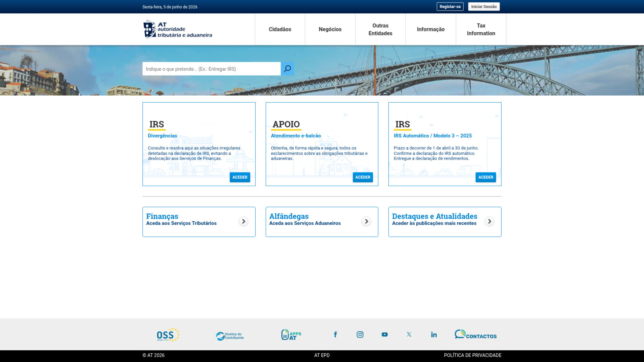The width and height of the screenshot is (644, 362).
Task: Visit the Instagram page icon
Action: pyautogui.click(x=360, y=334)
